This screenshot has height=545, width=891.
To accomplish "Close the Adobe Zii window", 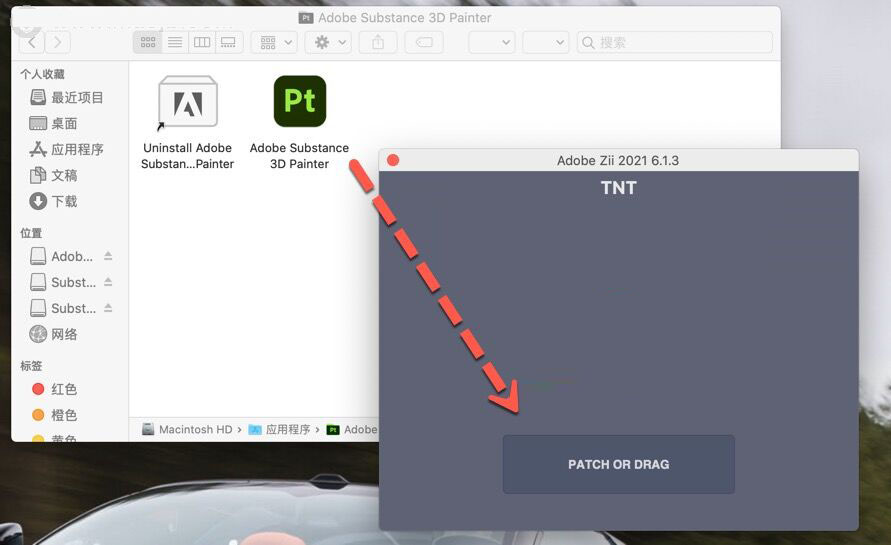I will pyautogui.click(x=393, y=160).
